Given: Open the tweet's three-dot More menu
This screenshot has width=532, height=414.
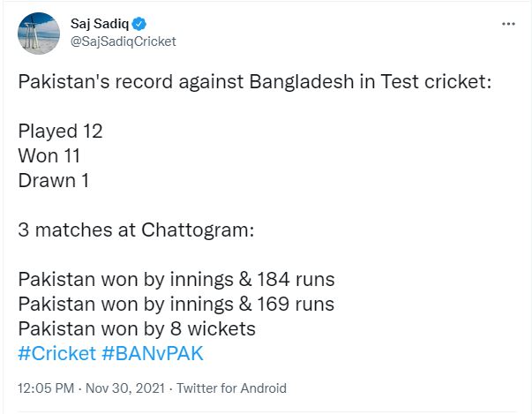Looking at the screenshot, I should (508, 24).
